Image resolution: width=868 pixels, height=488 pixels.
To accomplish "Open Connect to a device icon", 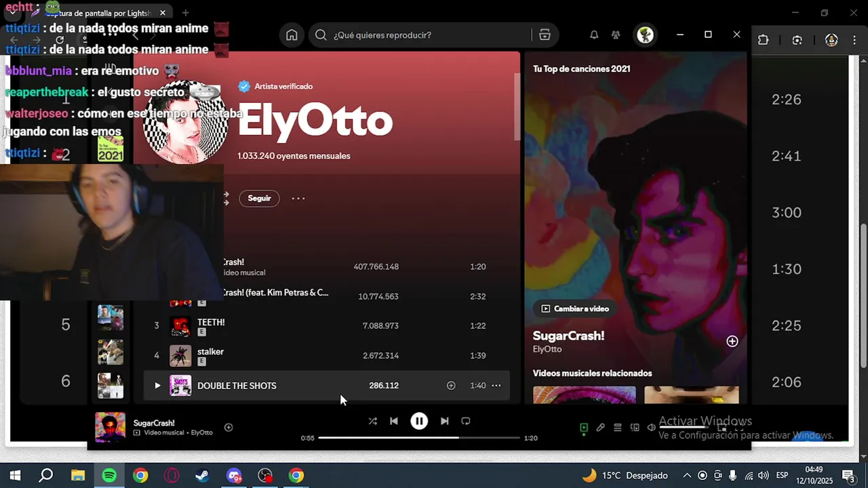I will pos(635,428).
